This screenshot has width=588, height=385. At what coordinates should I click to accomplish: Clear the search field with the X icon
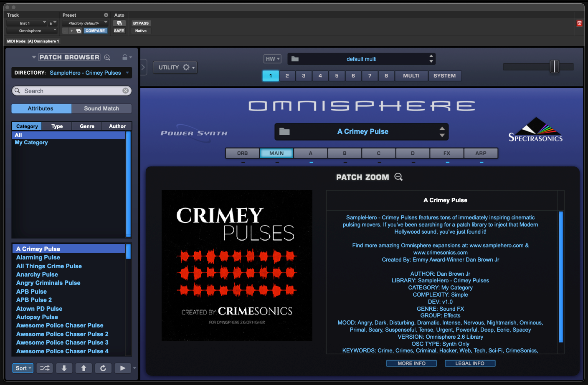pyautogui.click(x=125, y=91)
